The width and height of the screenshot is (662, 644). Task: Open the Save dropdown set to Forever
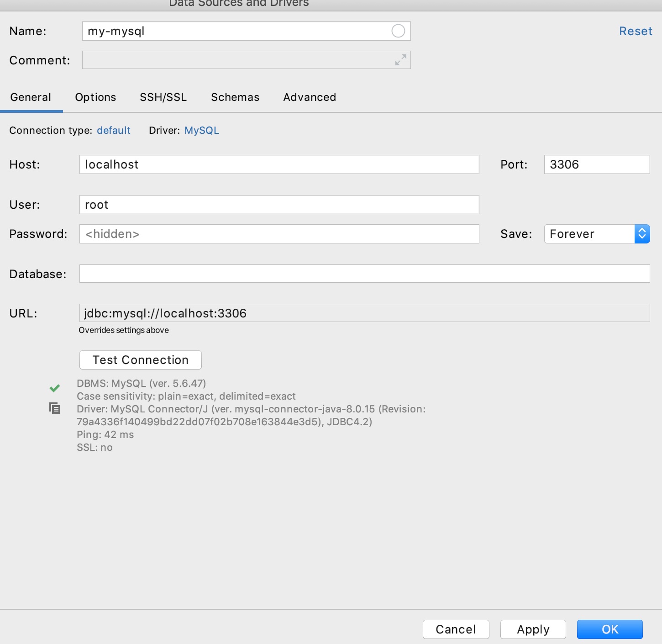tap(597, 234)
